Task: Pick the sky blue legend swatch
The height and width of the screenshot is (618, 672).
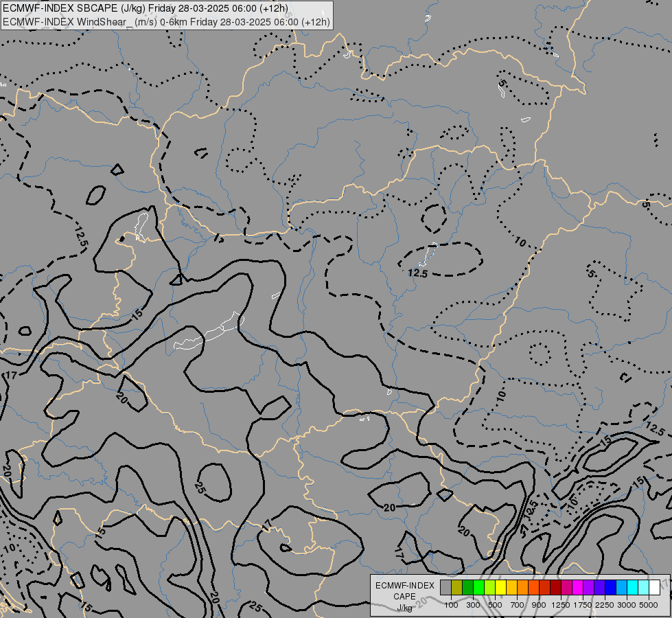Action: point(621,587)
